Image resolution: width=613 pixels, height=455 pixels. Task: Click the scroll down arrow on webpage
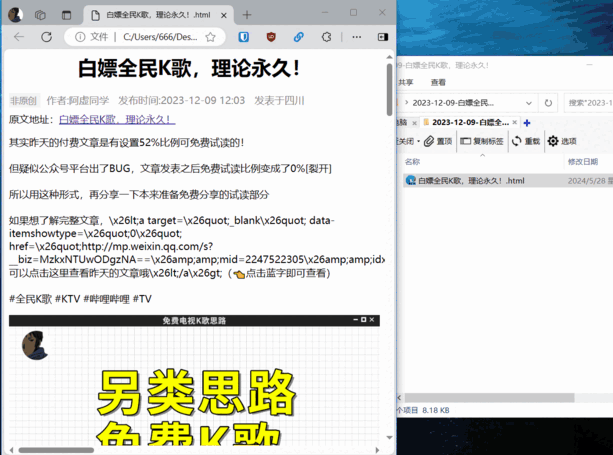click(x=389, y=437)
